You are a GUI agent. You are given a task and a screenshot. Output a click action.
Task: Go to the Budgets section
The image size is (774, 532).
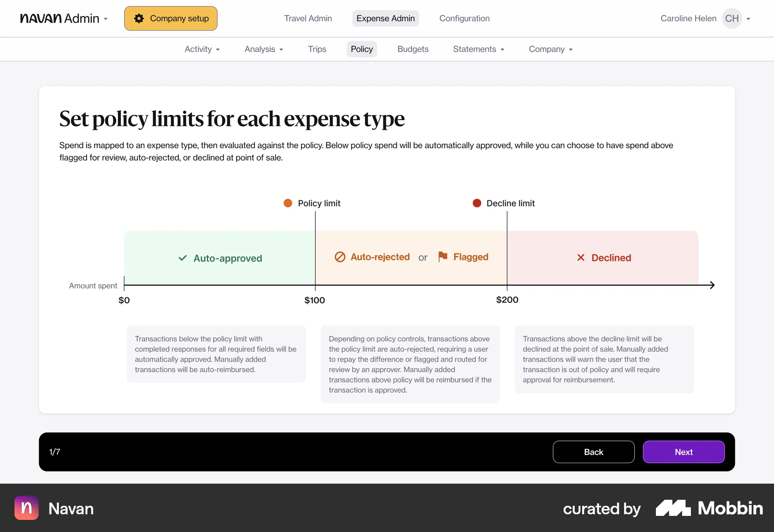(x=413, y=49)
